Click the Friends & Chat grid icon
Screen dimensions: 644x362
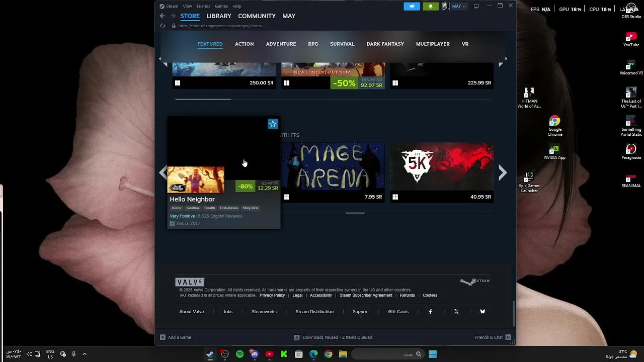[508, 337]
